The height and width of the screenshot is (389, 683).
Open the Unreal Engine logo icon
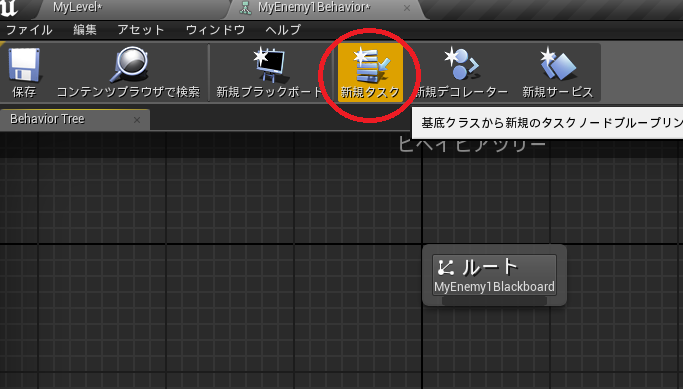click(x=9, y=8)
